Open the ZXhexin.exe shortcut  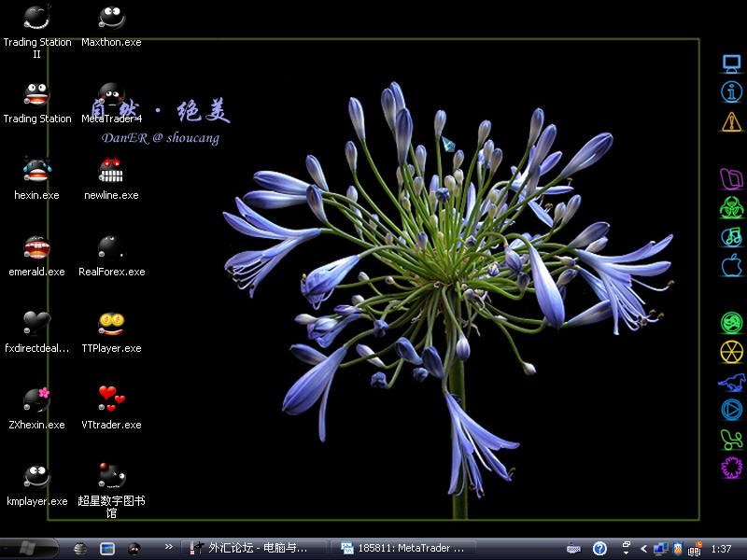tap(36, 401)
